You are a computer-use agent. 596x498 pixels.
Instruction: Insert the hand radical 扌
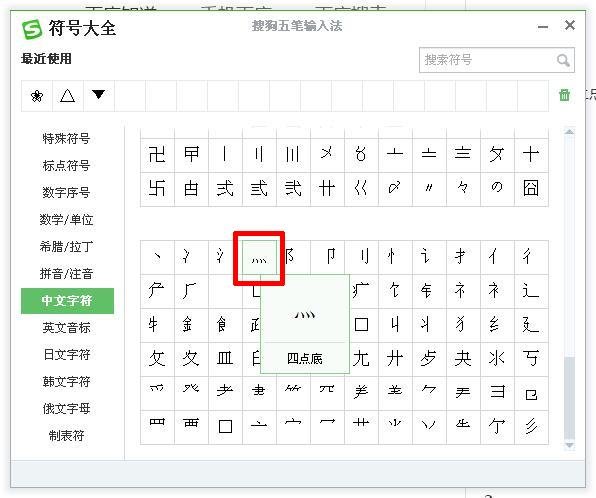(x=463, y=257)
